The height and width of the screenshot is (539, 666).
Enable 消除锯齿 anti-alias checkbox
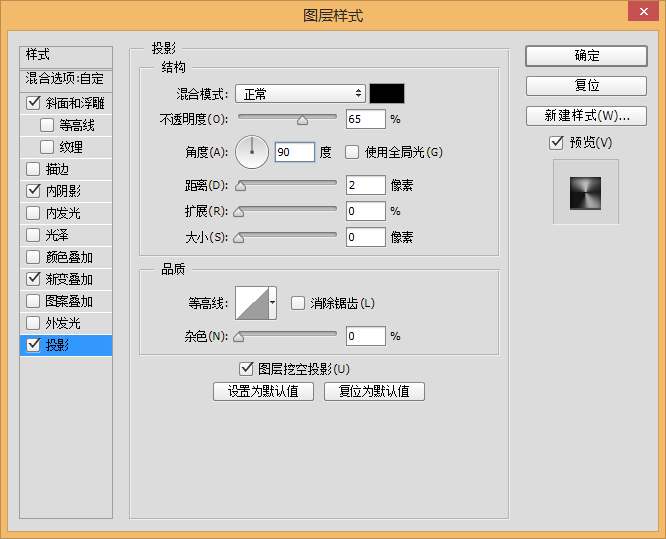(298, 303)
